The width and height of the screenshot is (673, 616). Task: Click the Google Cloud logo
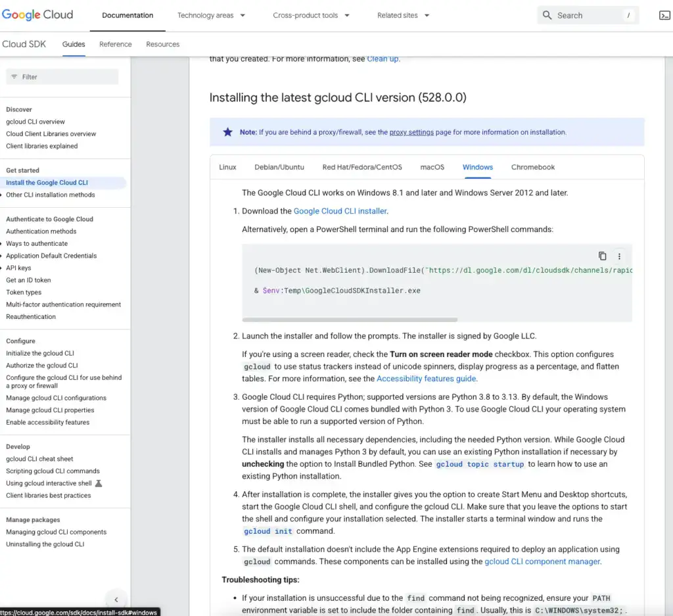(x=37, y=15)
